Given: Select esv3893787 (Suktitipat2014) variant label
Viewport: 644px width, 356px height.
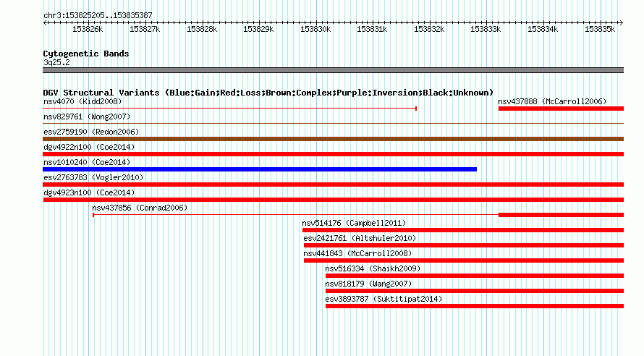Looking at the screenshot, I should 384,299.
